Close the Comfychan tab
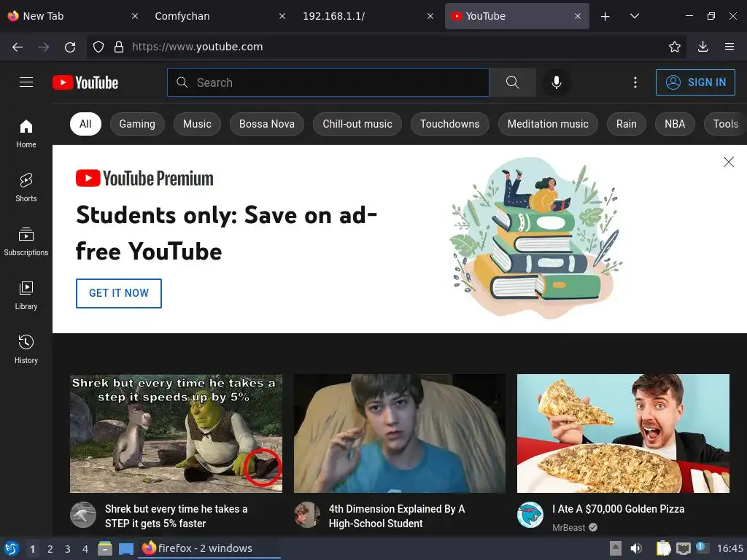Viewport: 747px width, 560px height. 282,16
